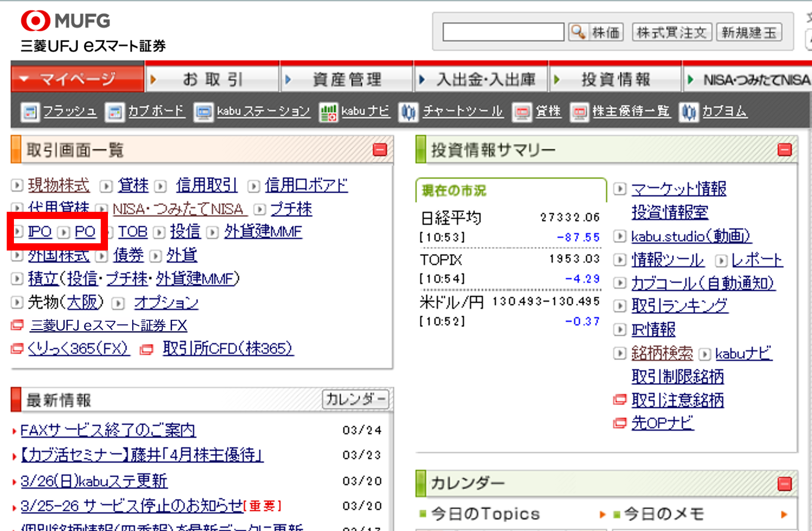Screen dimensions: 812x531
Task: Click the kabuナビ tool icon
Action: coord(329,112)
